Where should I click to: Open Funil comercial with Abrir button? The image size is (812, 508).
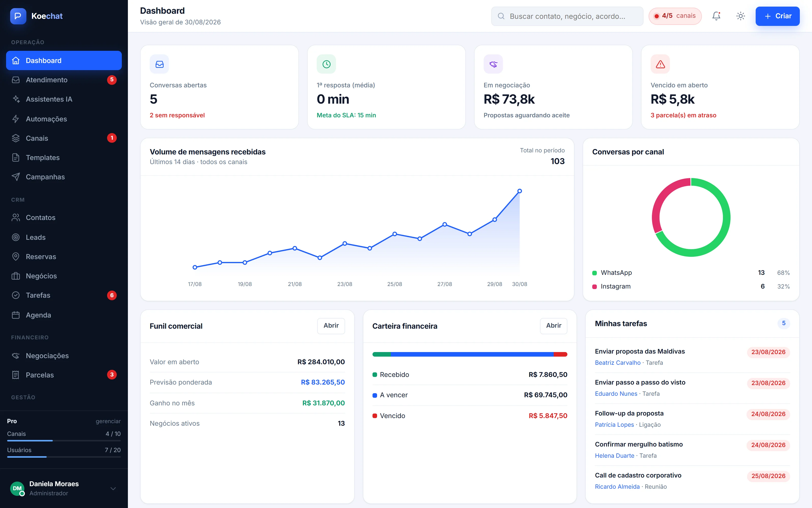pyautogui.click(x=331, y=326)
